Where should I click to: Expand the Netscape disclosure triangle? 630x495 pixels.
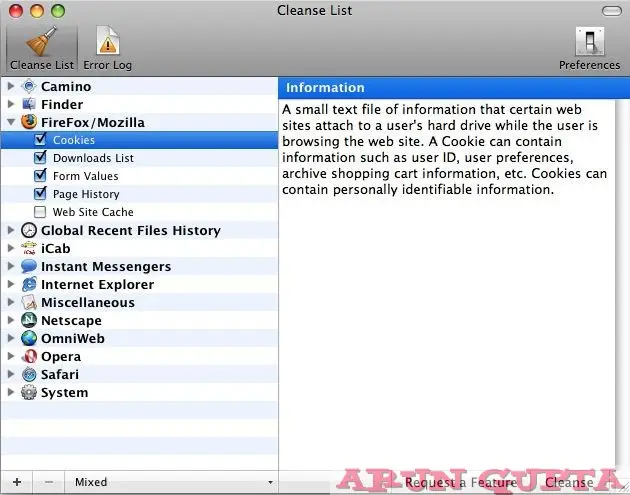tap(11, 320)
